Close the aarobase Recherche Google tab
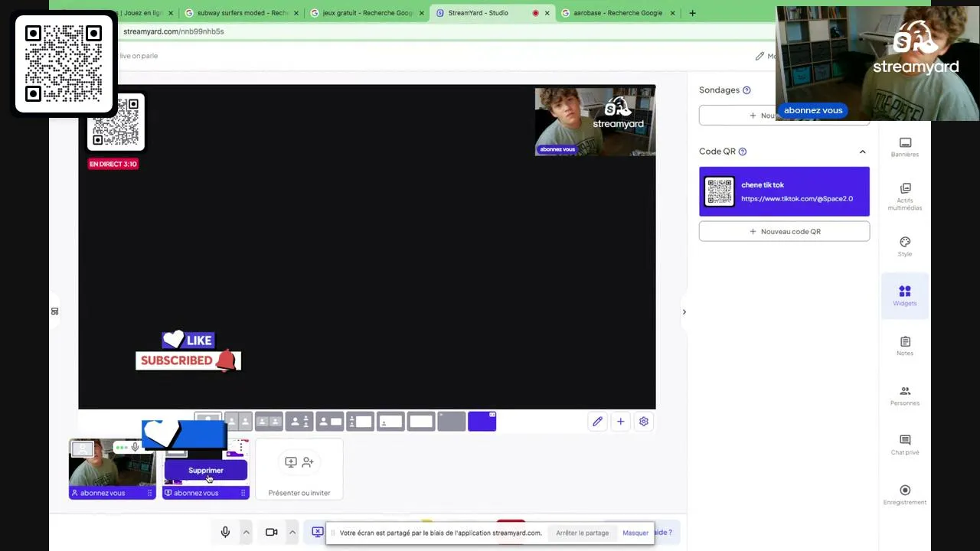Image resolution: width=980 pixels, height=551 pixels. [673, 13]
